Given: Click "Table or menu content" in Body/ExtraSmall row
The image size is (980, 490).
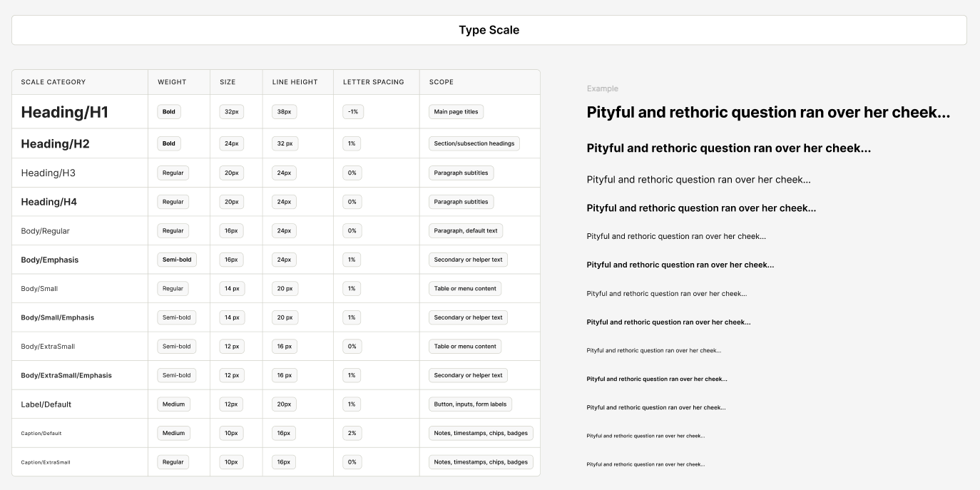Looking at the screenshot, I should pyautogui.click(x=465, y=347).
